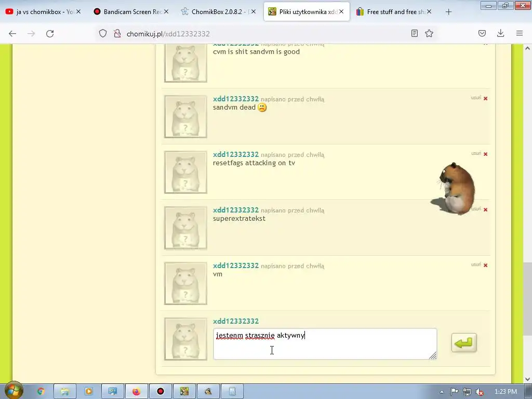Open xdd12332332 profile from 'sandvm dead' comment
The image size is (532, 399).
[236, 99]
